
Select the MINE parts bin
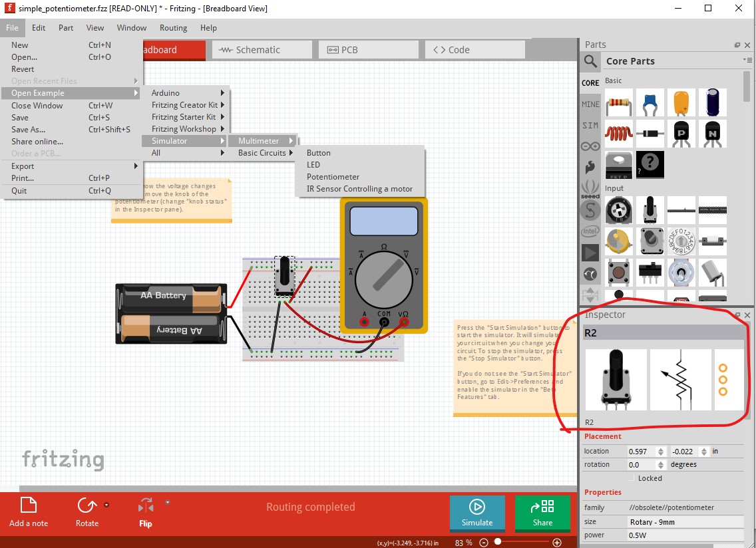click(x=590, y=104)
